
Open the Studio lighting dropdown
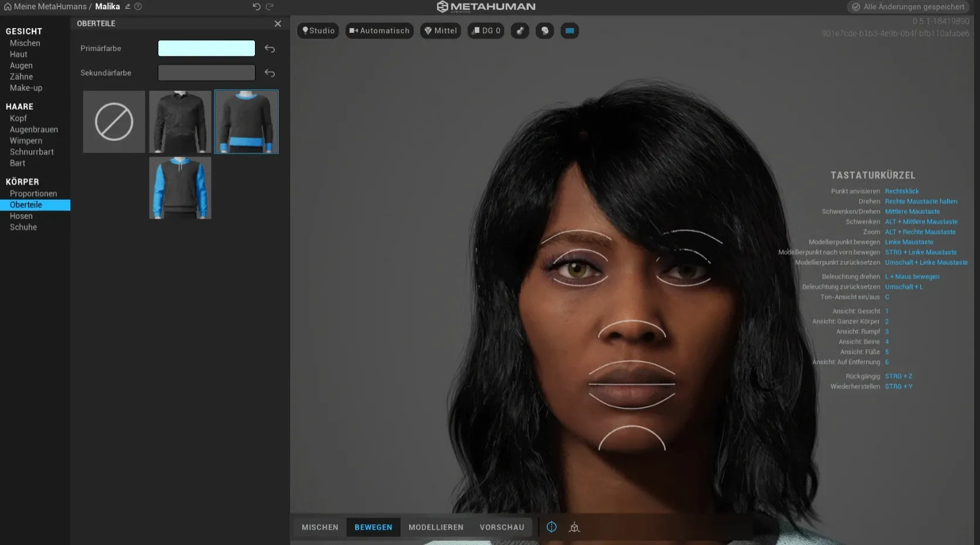(318, 30)
